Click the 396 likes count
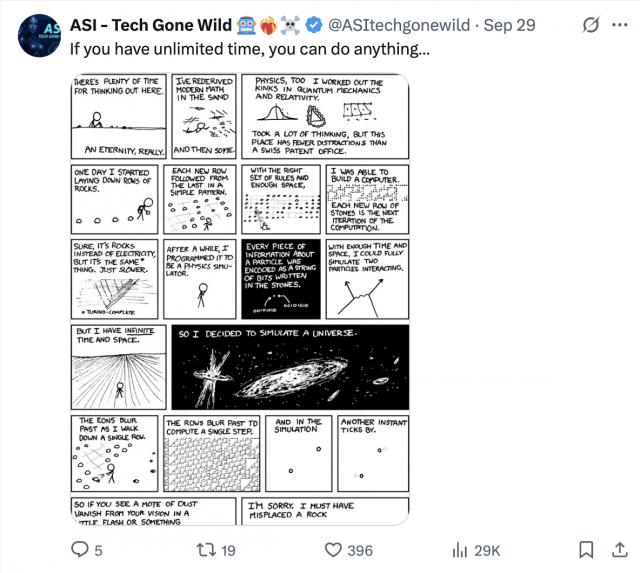Image resolution: width=640 pixels, height=573 pixels. [x=359, y=550]
